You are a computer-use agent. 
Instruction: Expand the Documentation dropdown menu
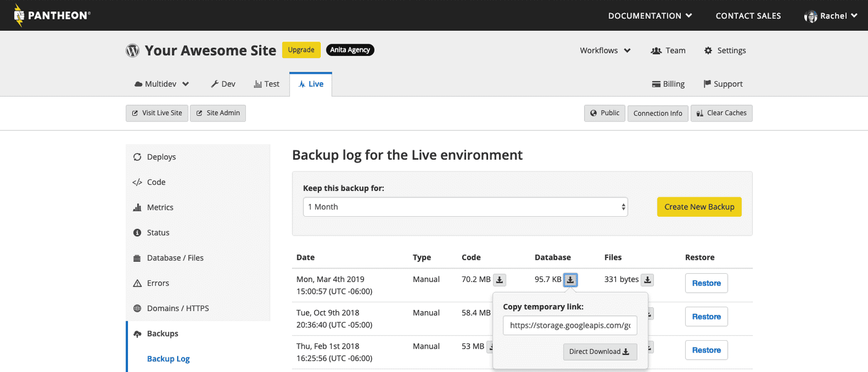[650, 16]
